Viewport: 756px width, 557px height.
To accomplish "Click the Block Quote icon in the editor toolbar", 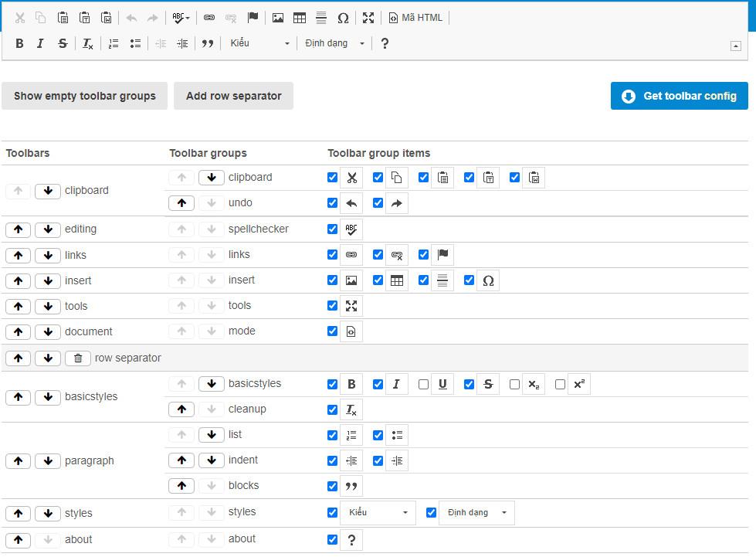I will click(x=207, y=43).
